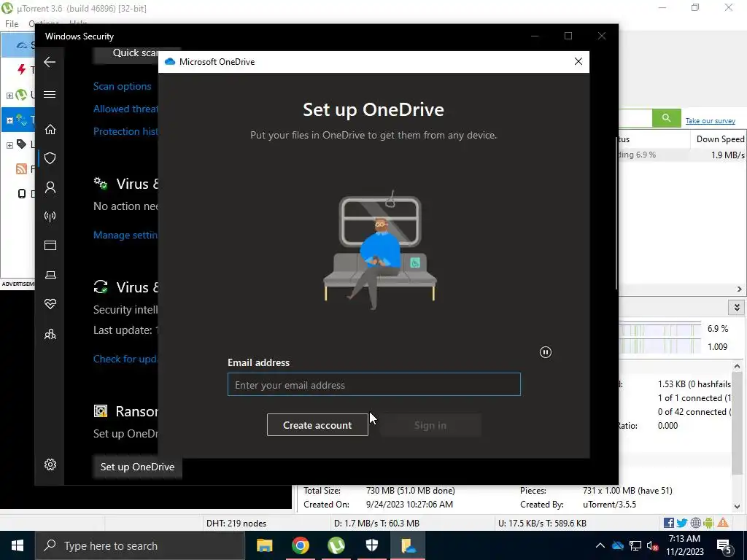Open Facebook icon in uTorrent status bar
The image size is (747, 560).
[x=668, y=524]
